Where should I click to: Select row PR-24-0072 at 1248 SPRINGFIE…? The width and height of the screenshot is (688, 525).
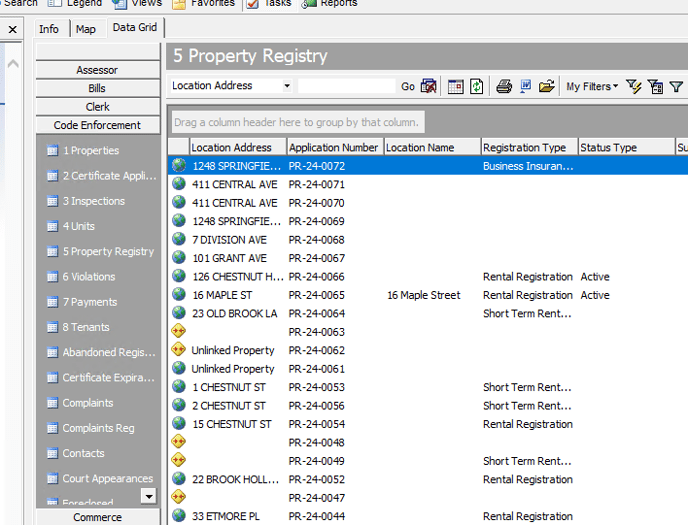[428, 166]
